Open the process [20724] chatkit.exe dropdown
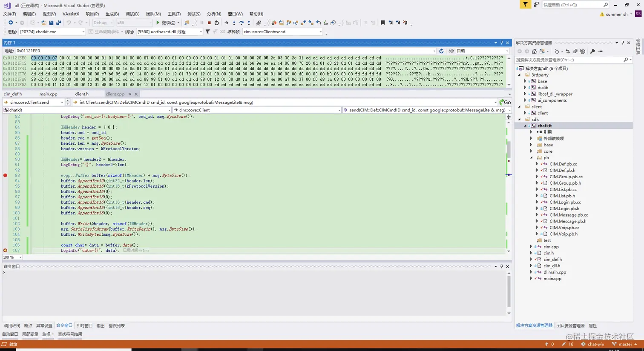Image resolution: width=644 pixels, height=351 pixels. coord(52,32)
